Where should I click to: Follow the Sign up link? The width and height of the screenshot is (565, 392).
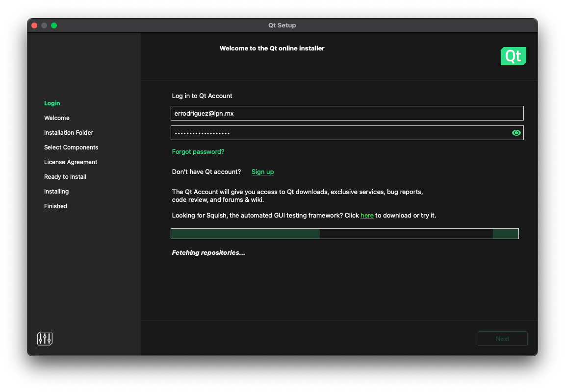click(262, 172)
